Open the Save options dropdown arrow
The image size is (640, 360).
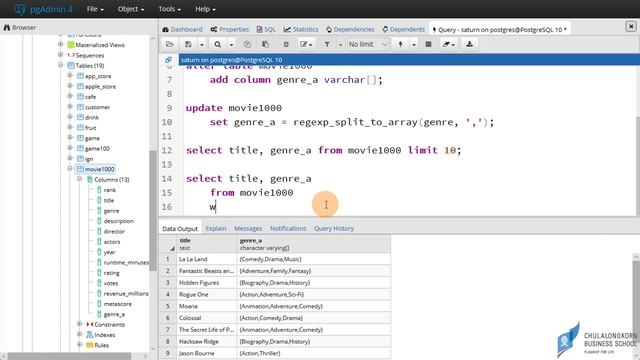[201, 44]
